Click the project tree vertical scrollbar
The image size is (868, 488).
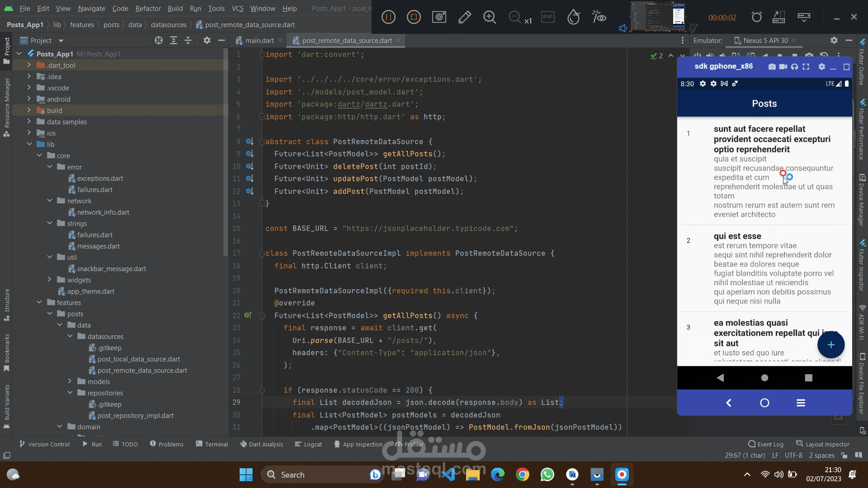(226, 154)
